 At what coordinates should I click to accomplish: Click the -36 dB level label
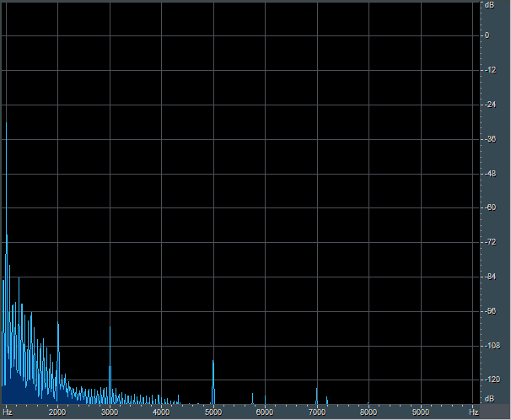(x=490, y=139)
